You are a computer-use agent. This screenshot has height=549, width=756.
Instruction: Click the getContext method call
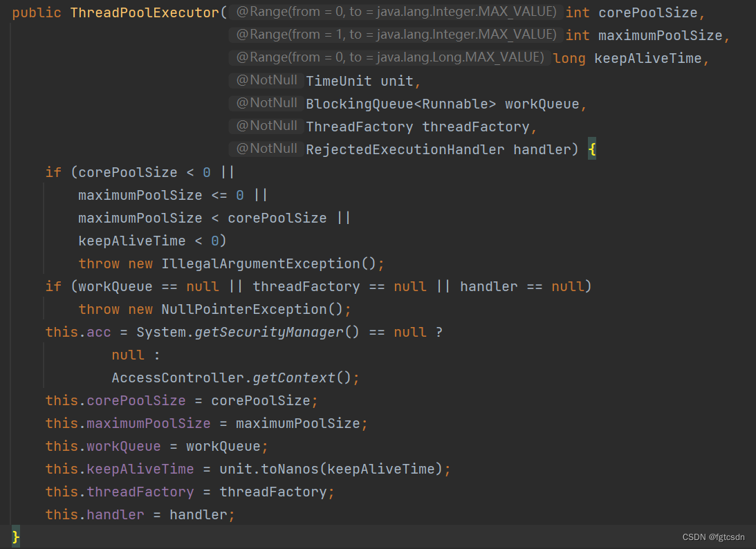[x=294, y=378]
